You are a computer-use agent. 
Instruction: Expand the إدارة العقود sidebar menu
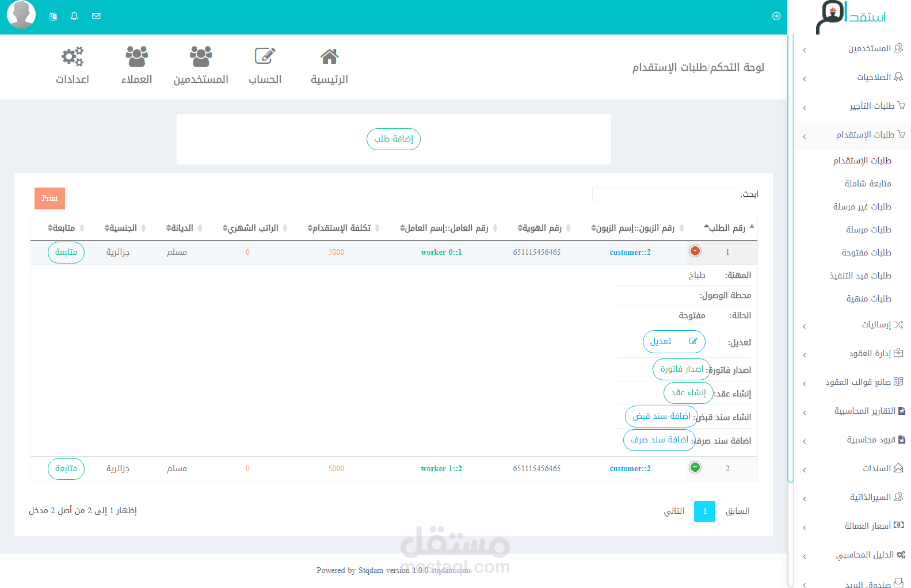tap(853, 354)
